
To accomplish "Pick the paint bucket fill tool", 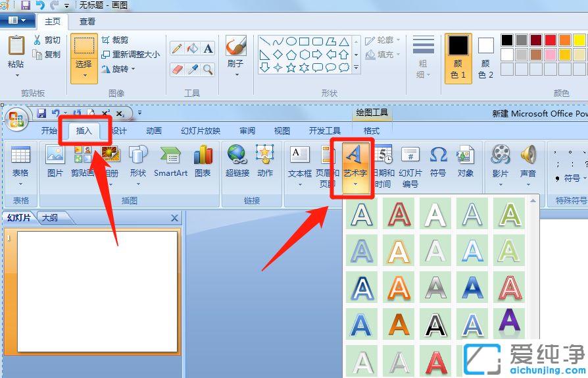I will (192, 48).
